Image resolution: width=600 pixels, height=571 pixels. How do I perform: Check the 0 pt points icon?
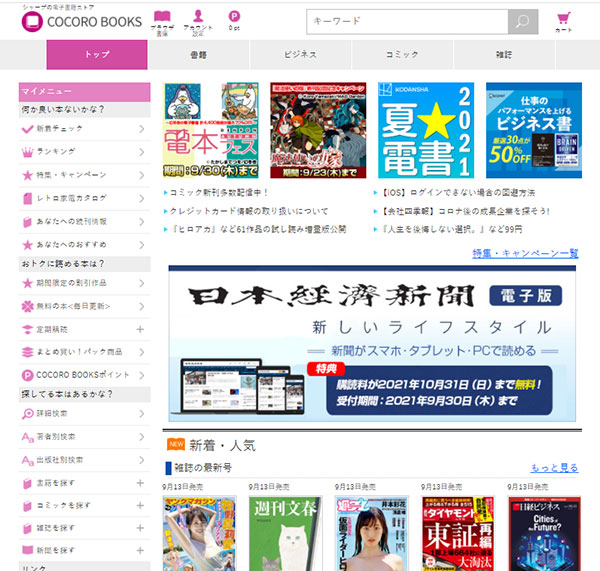click(x=234, y=16)
